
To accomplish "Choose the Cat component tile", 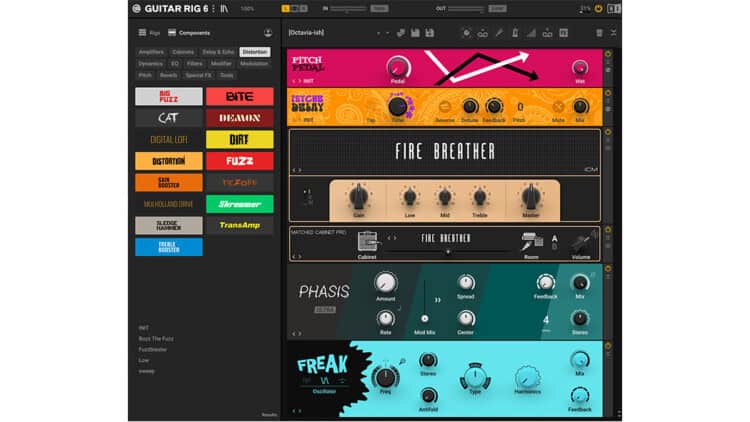I will coord(169,118).
